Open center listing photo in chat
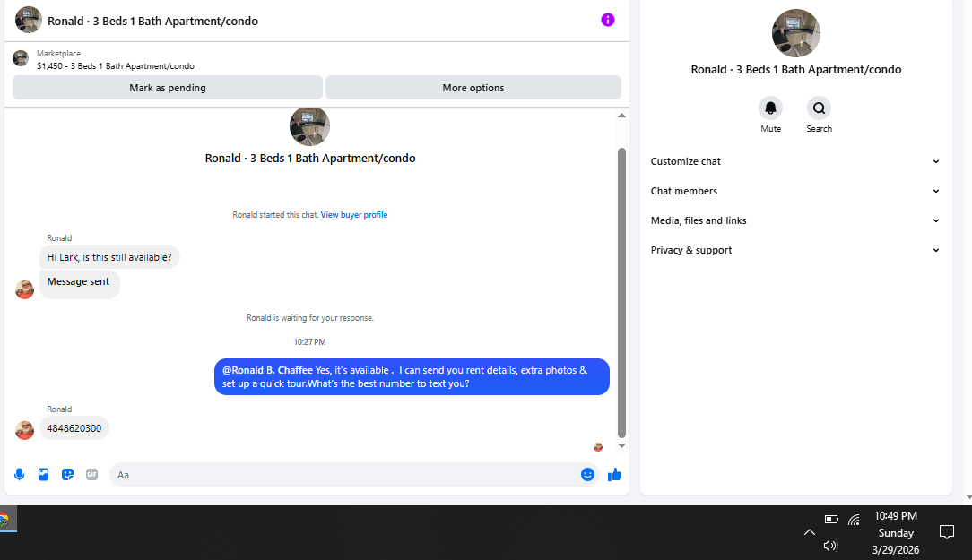The width and height of the screenshot is (972, 560). point(309,126)
